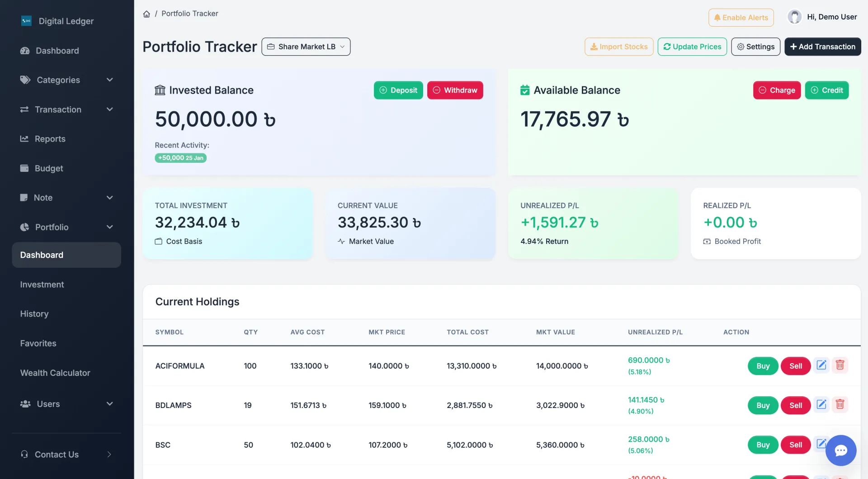
Task: Edit the BSC holding
Action: (821, 444)
